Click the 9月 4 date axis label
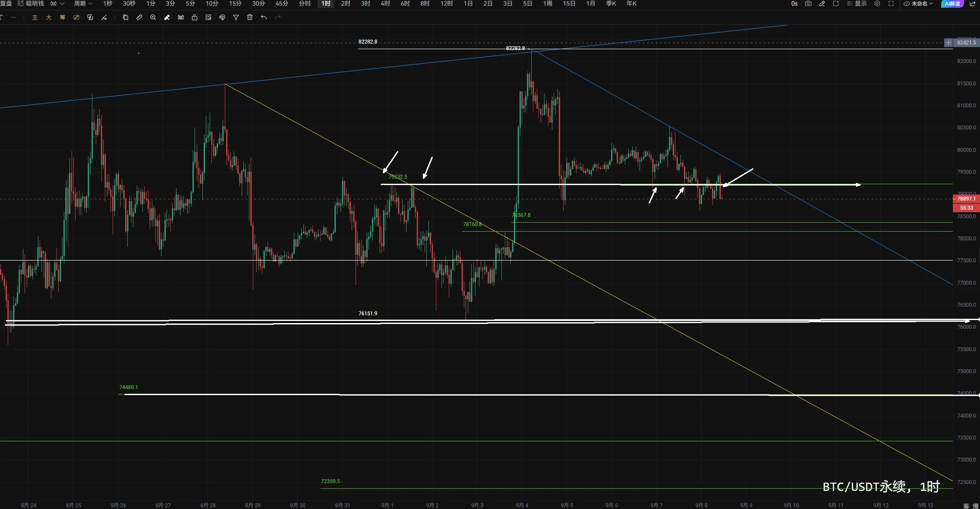This screenshot has height=509, width=980. [x=522, y=505]
